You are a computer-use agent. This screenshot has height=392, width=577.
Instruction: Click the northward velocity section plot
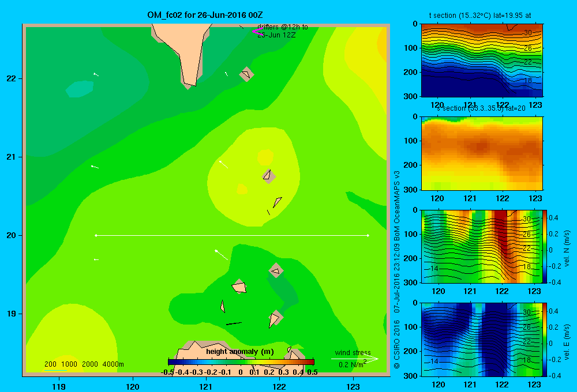[x=482, y=246]
